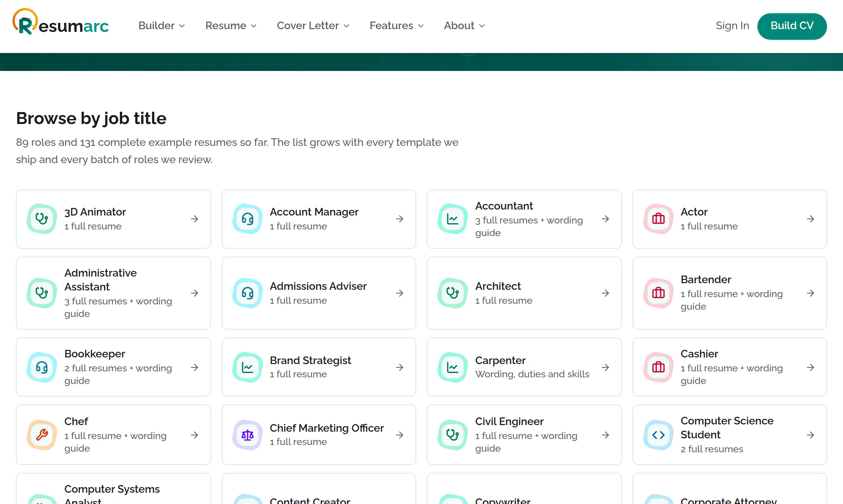
Task: Click the Build CV button
Action: (792, 26)
